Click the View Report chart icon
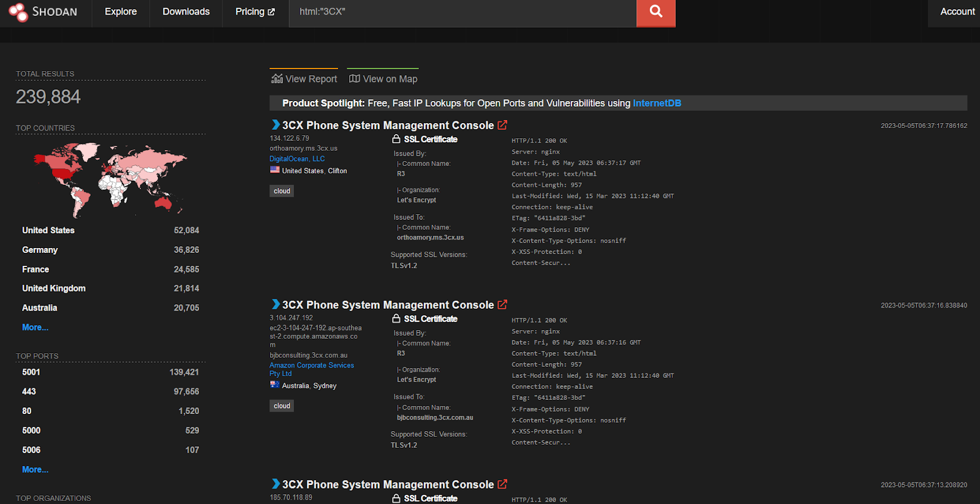 277,78
